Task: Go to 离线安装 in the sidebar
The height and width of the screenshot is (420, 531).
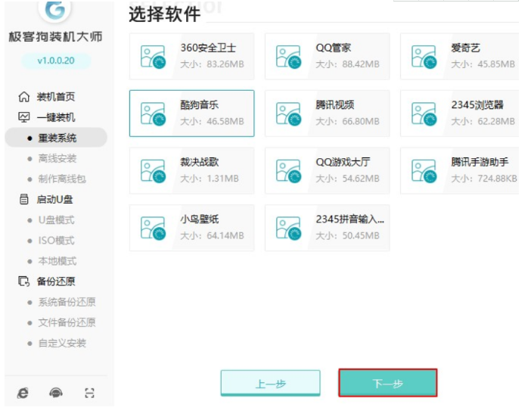Action: [57, 158]
